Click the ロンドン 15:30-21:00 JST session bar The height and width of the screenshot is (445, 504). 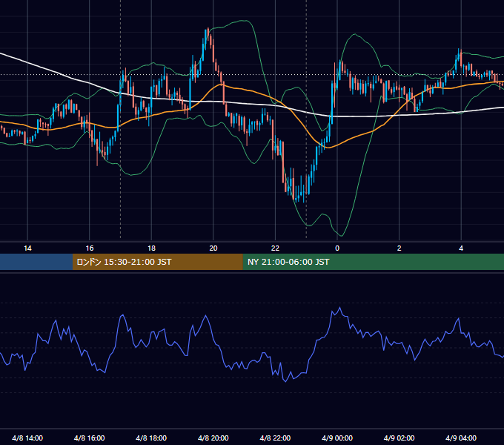tap(157, 262)
